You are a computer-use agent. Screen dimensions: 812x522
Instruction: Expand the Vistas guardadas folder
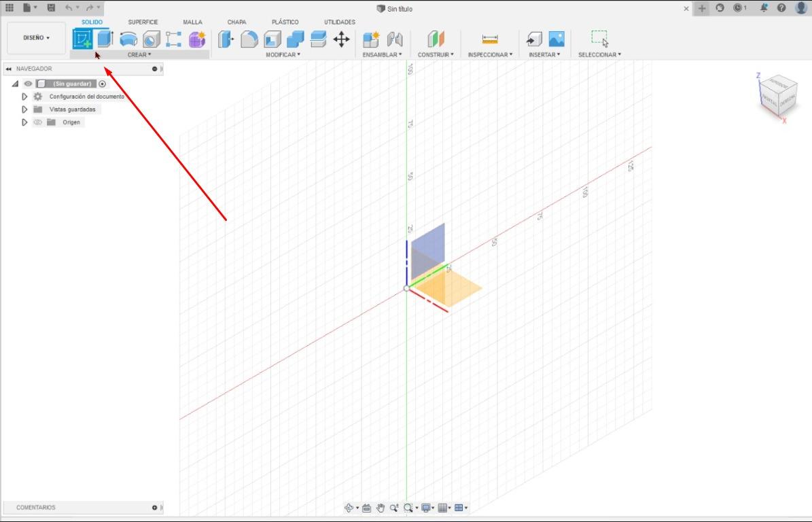(24, 109)
